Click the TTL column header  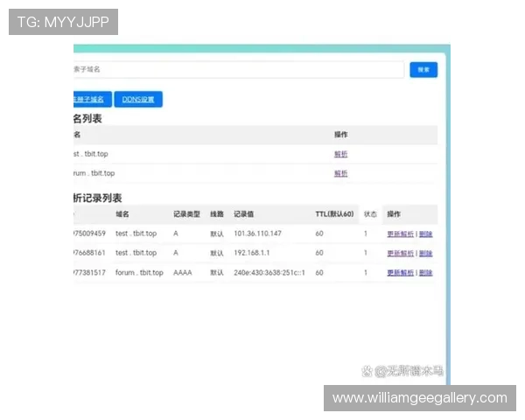(334, 214)
